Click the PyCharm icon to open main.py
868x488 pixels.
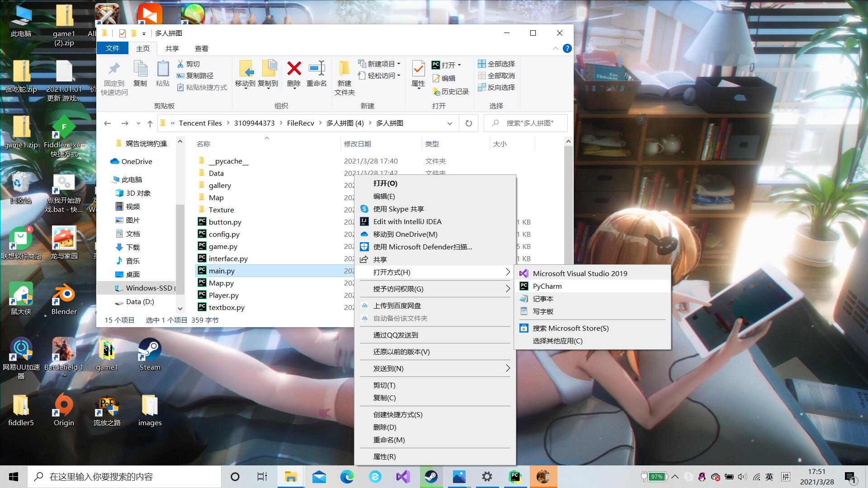(x=547, y=286)
